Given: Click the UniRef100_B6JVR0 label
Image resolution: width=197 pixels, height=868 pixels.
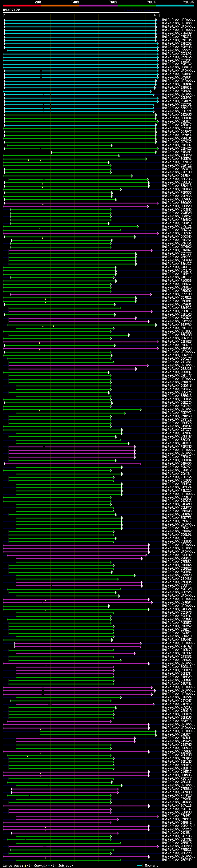Looking at the screenshot, I should (177, 325).
